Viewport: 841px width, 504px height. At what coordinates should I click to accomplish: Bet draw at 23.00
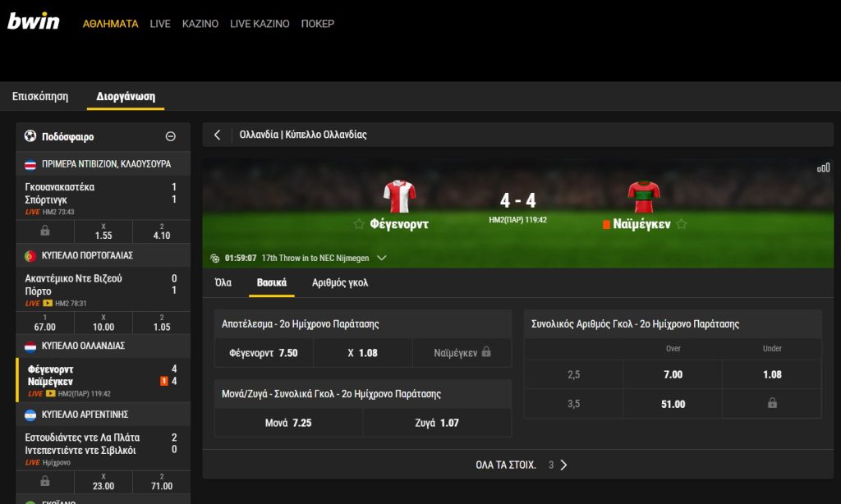point(103,482)
